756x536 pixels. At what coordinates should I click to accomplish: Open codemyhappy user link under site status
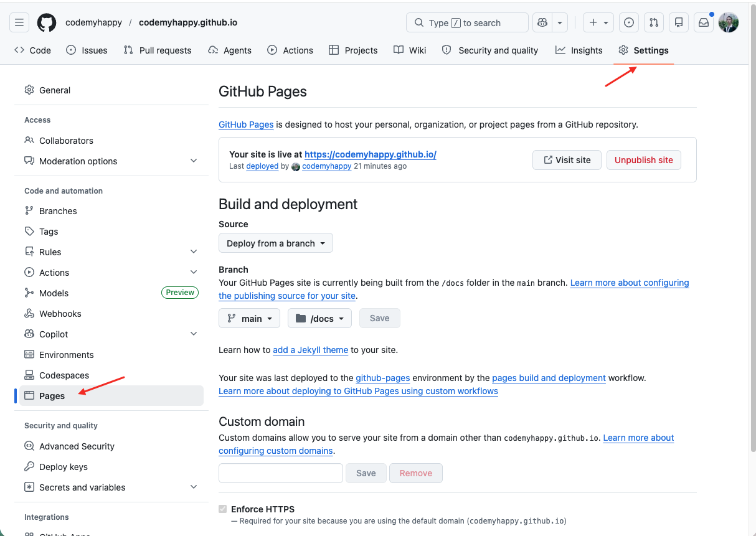[x=326, y=166]
